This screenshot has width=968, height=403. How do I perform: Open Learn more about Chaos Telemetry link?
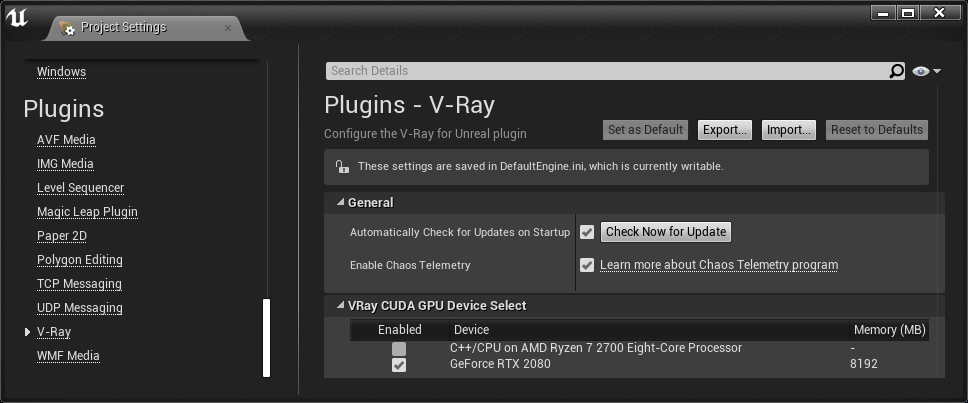[x=719, y=265]
